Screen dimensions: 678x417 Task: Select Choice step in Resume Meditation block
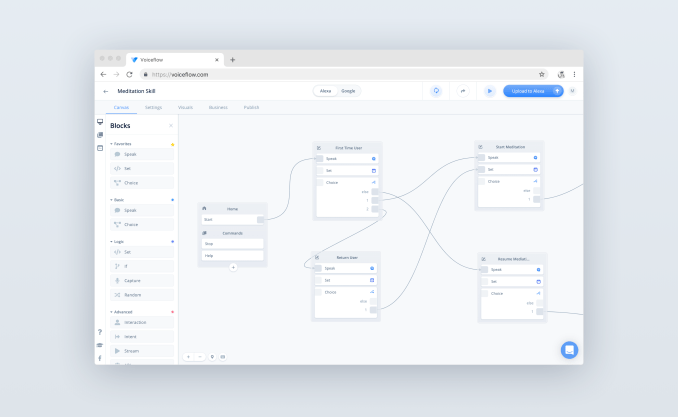(512, 294)
